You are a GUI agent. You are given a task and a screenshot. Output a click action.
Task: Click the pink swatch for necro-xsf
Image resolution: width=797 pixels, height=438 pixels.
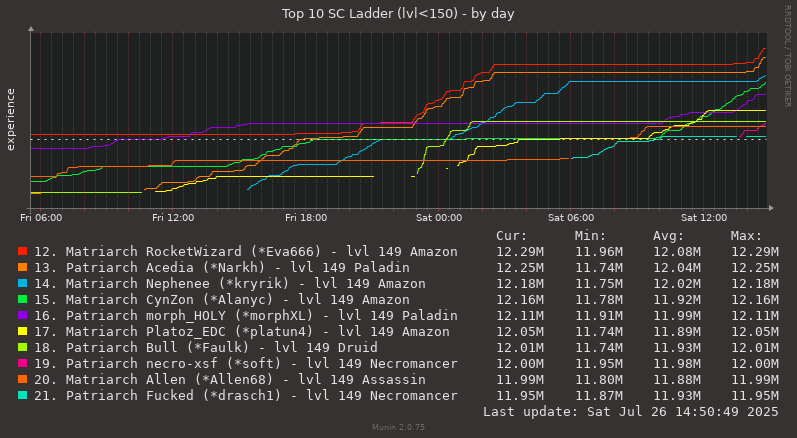click(x=22, y=363)
